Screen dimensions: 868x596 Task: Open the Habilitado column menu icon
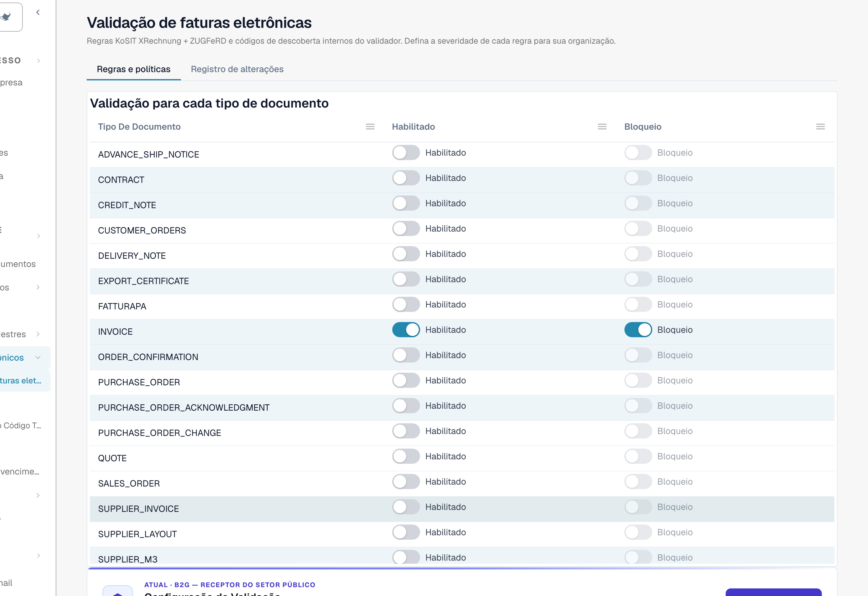click(602, 127)
